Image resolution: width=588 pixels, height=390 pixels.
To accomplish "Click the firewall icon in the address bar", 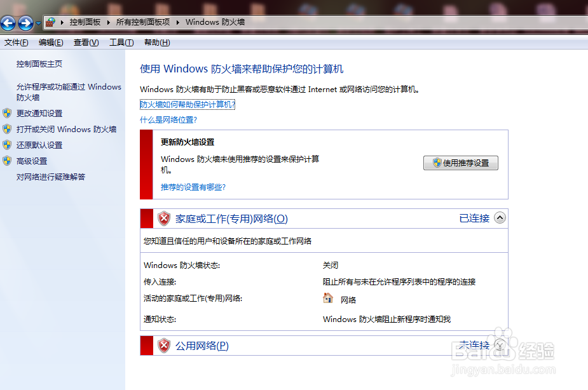I will [49, 22].
